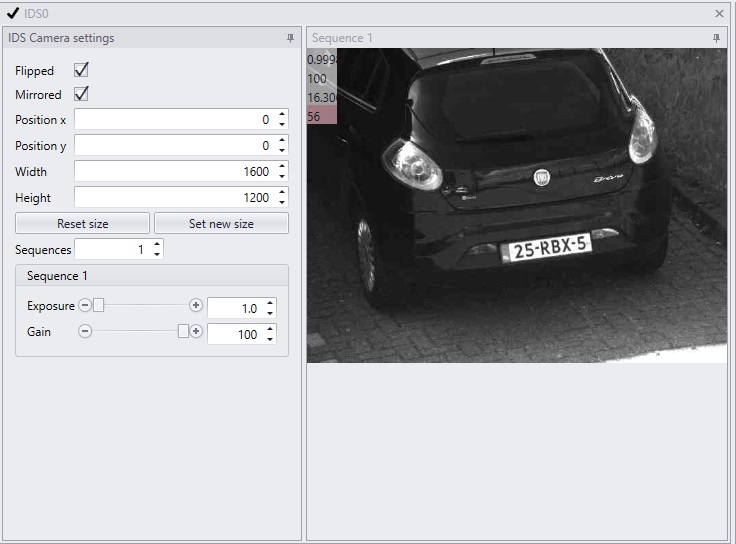
Task: Increase Exposure with the plus icon
Action: [x=196, y=306]
